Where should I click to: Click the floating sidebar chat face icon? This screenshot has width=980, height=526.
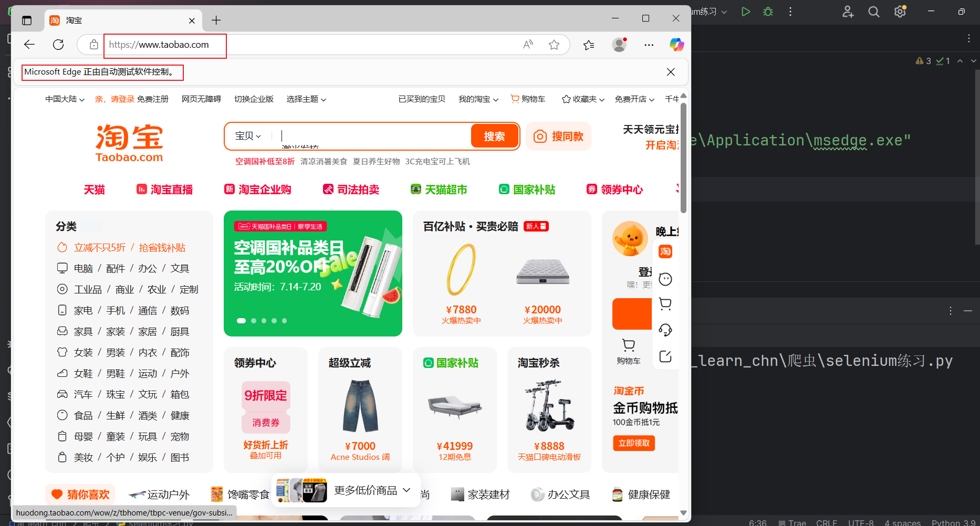click(x=665, y=279)
